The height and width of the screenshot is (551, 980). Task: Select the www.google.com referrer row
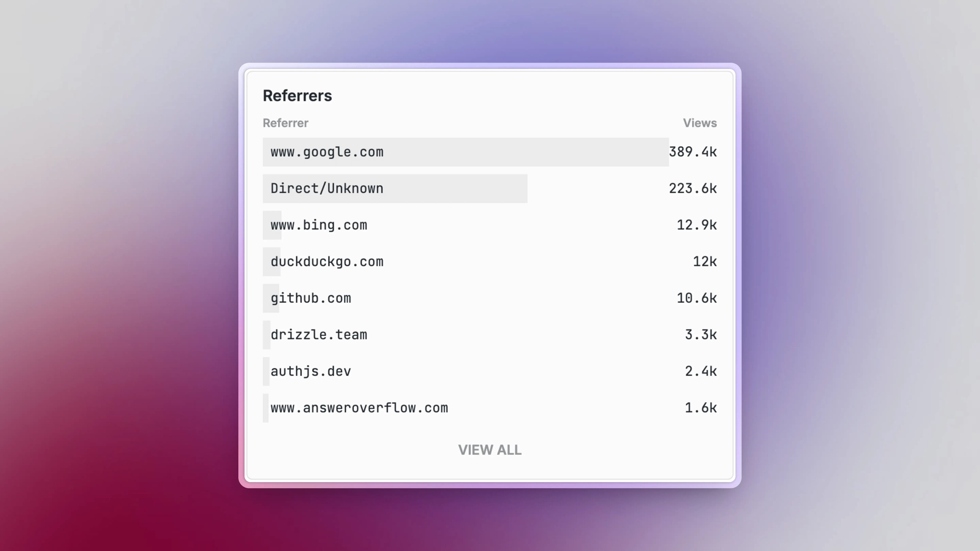click(490, 152)
